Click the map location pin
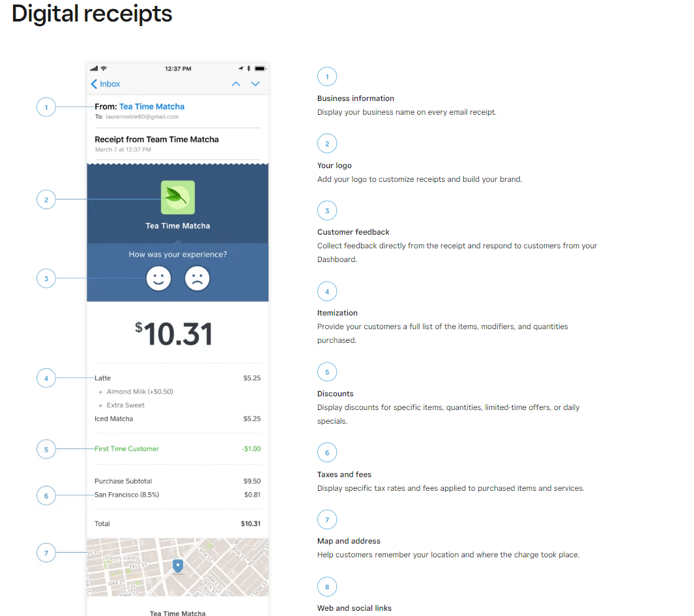Viewport: 694px width, 616px height. [x=177, y=566]
